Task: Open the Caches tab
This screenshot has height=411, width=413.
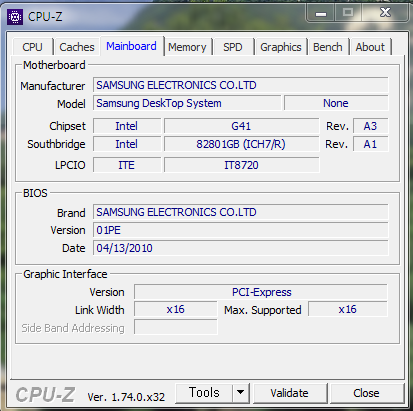Action: coord(77,47)
